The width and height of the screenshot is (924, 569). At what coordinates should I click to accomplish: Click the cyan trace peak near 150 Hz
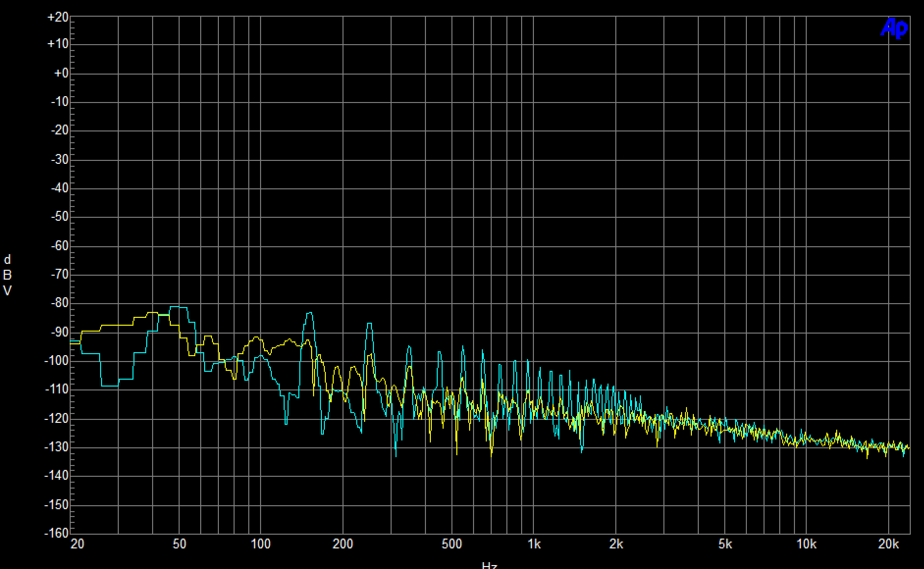coord(309,313)
